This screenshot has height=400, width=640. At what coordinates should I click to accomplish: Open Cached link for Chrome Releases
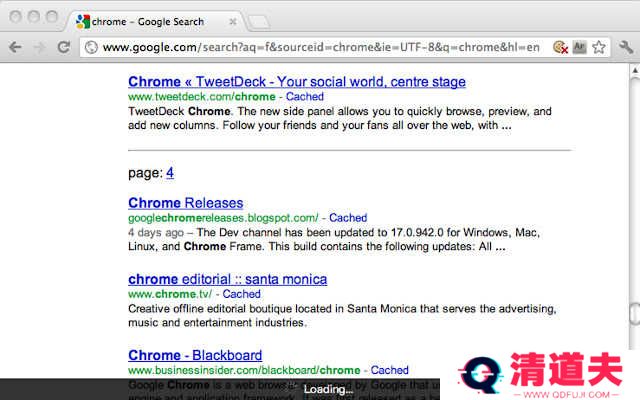coord(348,218)
